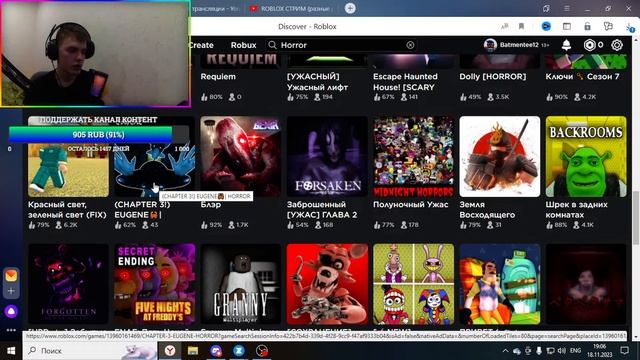This screenshot has height=360, width=640.
Task: Open browser extensions puzzle icon
Action: (x=608, y=27)
